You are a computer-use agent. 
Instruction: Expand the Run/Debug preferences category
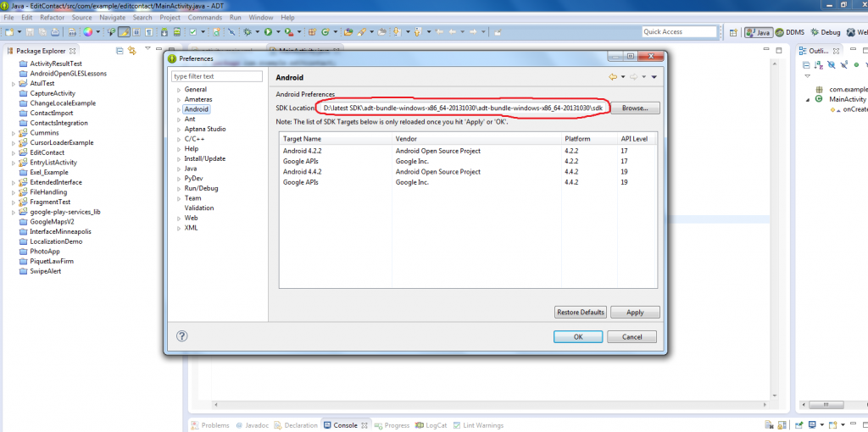(176, 188)
